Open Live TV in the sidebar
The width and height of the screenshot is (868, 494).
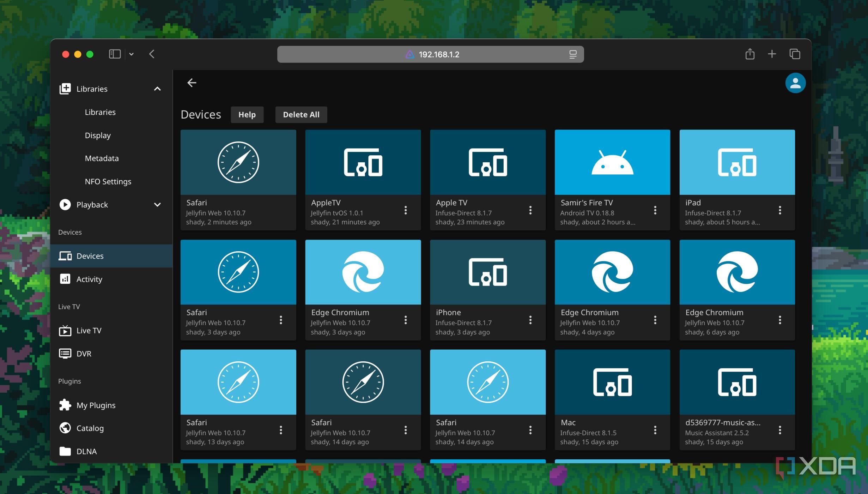pyautogui.click(x=111, y=330)
